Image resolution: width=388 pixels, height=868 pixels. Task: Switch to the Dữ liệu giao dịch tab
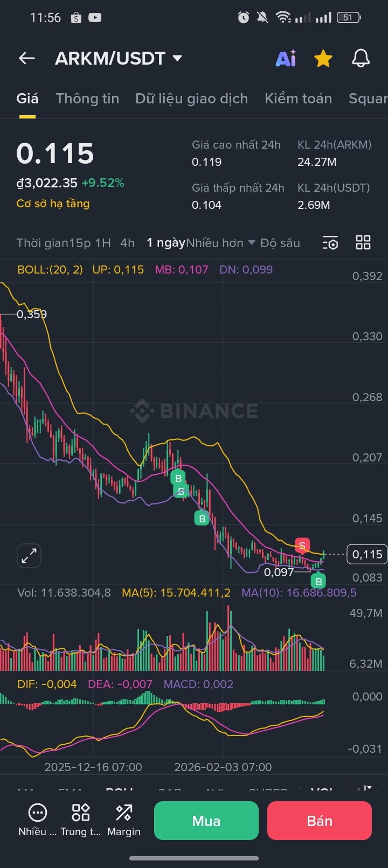[x=192, y=99]
